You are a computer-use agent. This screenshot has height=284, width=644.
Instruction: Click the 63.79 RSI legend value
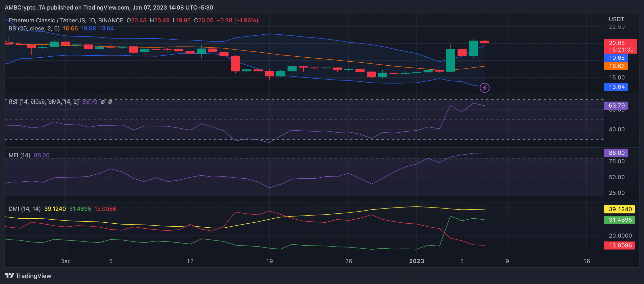[x=90, y=102]
